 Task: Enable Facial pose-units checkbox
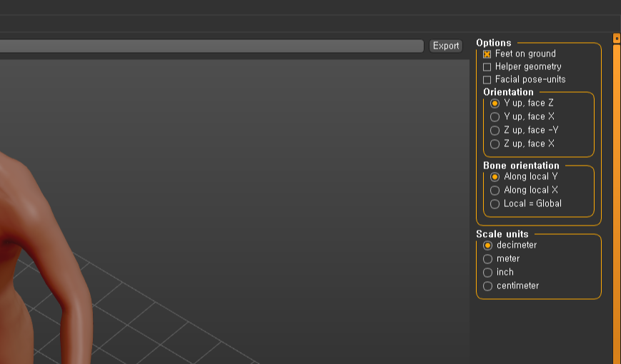(x=487, y=79)
